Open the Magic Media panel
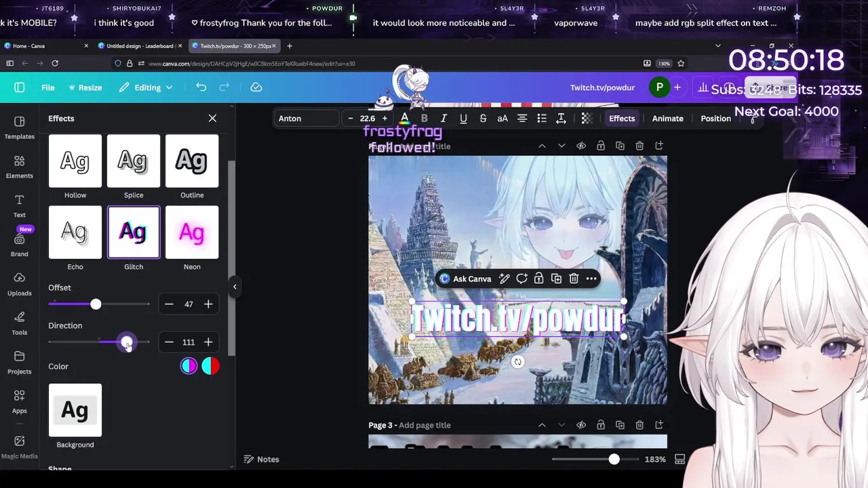868x488 pixels. pos(19,447)
